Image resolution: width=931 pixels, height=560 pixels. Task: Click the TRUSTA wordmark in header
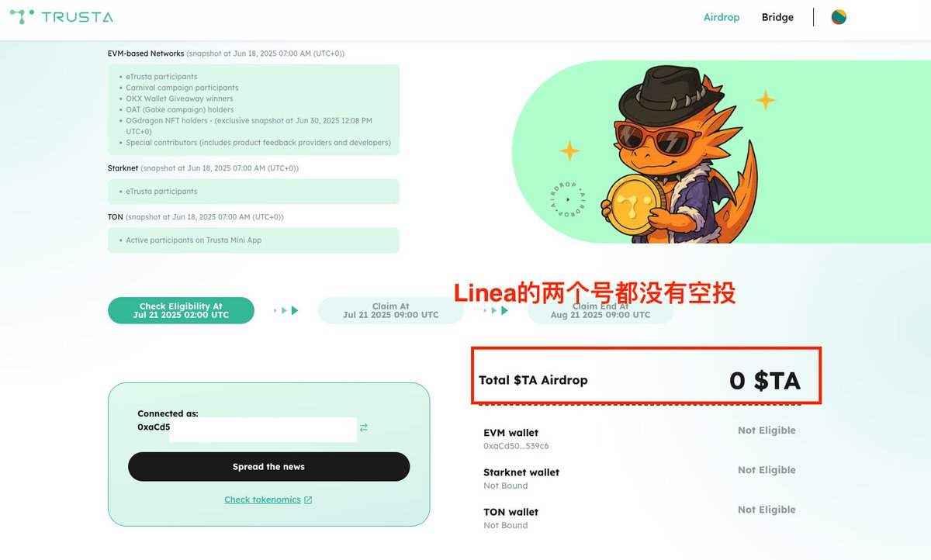(x=78, y=17)
